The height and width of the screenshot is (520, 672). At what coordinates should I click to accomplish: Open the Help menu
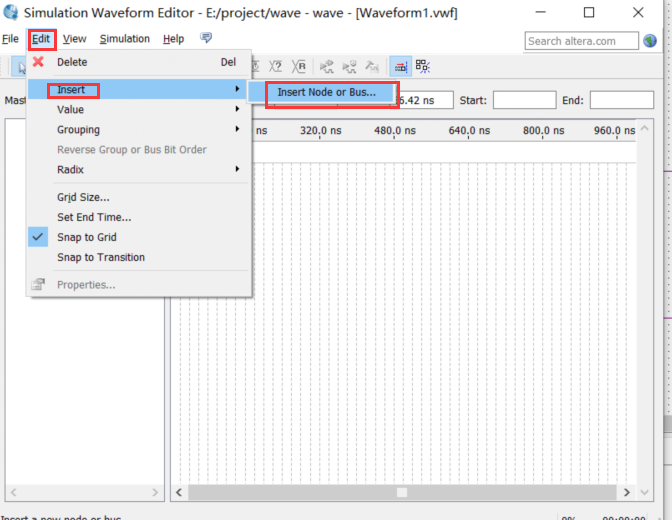tap(174, 39)
